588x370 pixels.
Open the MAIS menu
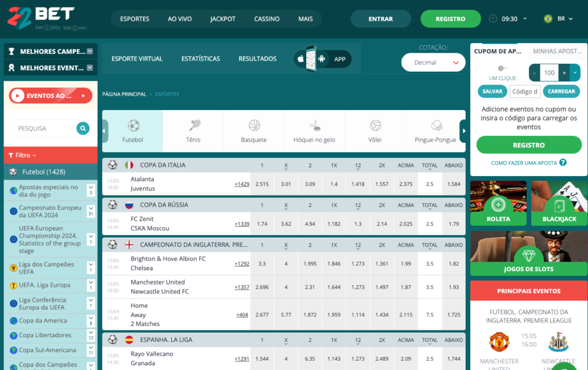pos(305,19)
